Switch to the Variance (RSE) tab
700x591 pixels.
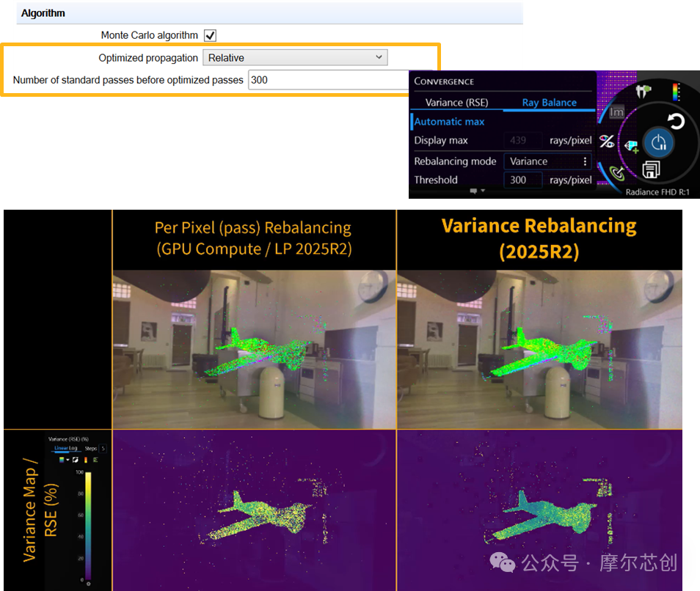(x=456, y=103)
